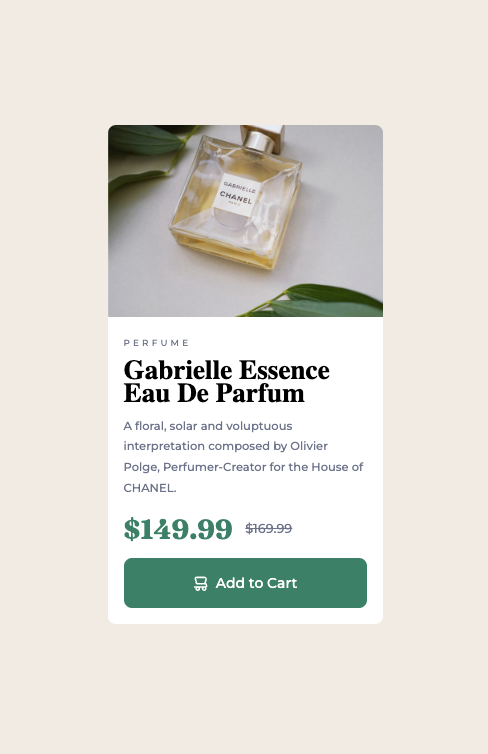488x754 pixels.
Task: Click the PERFUME category label
Action: 156,343
